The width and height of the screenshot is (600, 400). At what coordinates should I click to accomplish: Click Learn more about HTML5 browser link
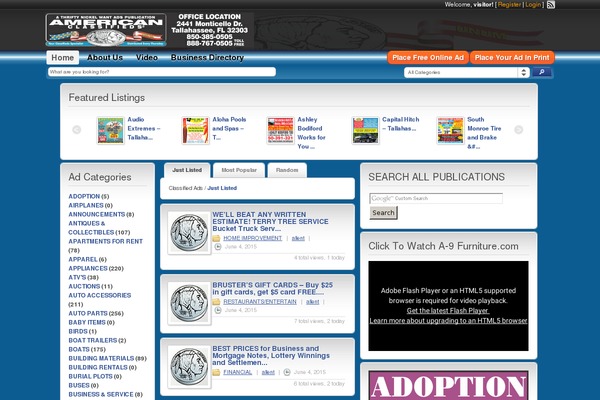(448, 321)
